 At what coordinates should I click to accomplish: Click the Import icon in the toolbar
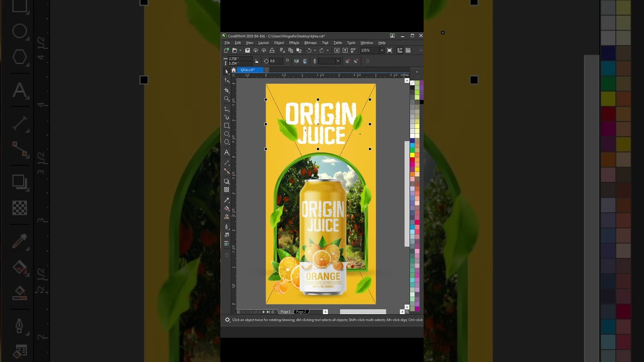(x=337, y=50)
